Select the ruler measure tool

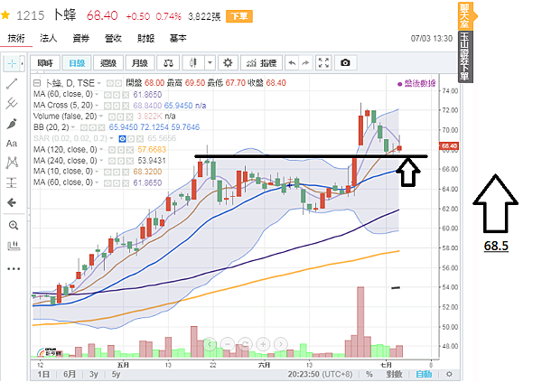pyautogui.click(x=14, y=246)
